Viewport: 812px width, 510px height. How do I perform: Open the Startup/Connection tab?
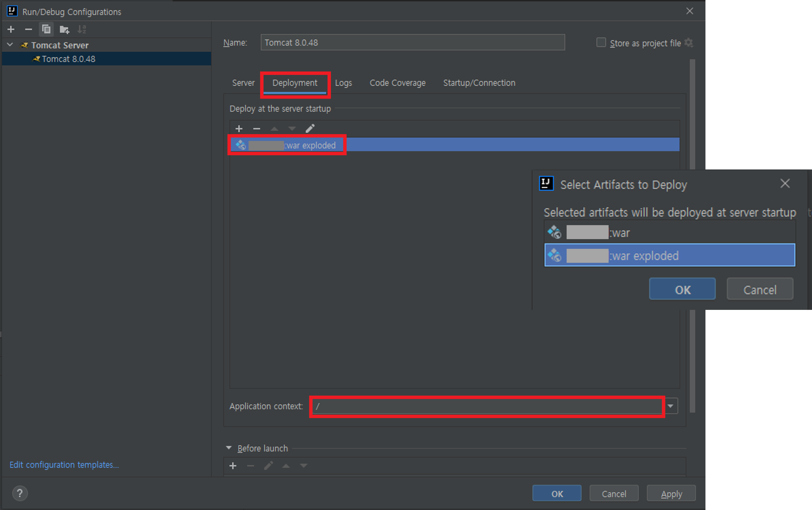click(x=479, y=83)
